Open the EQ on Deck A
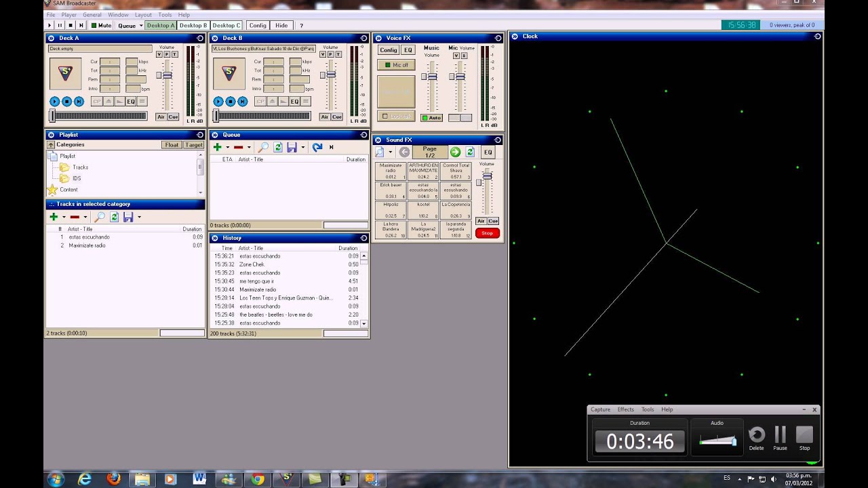The image size is (868, 488). click(131, 102)
